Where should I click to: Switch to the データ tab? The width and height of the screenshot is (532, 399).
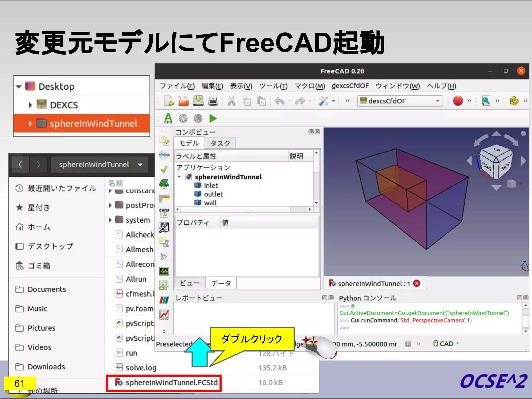click(221, 283)
